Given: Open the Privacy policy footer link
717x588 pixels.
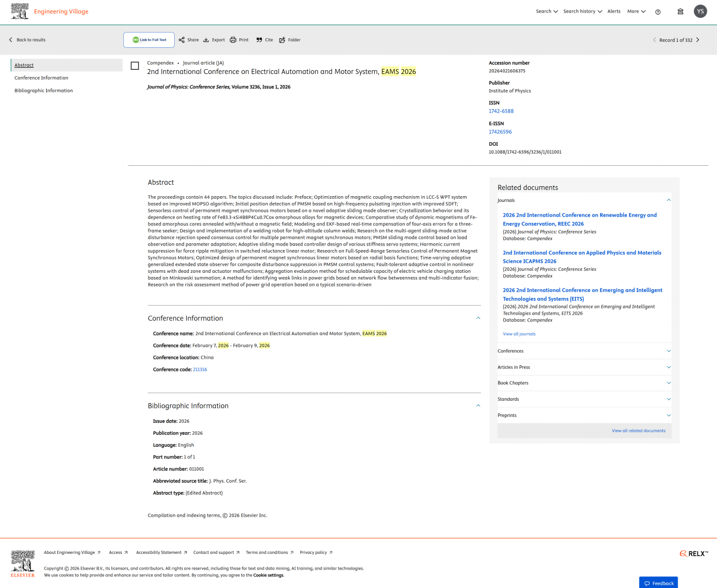Looking at the screenshot, I should pos(316,552).
